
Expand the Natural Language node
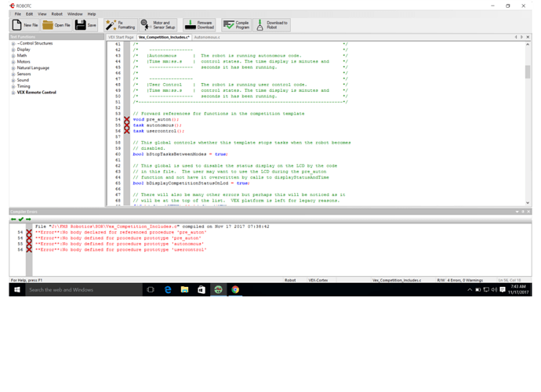pyautogui.click(x=13, y=68)
